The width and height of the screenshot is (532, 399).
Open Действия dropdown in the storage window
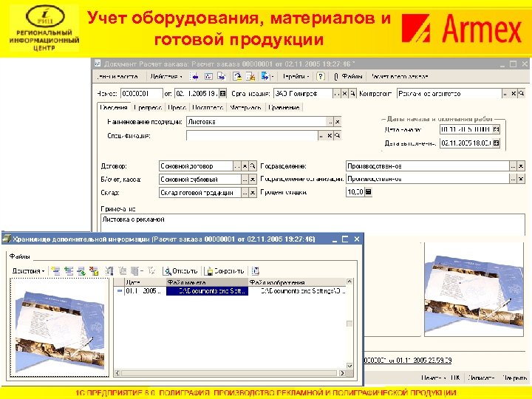pos(29,270)
